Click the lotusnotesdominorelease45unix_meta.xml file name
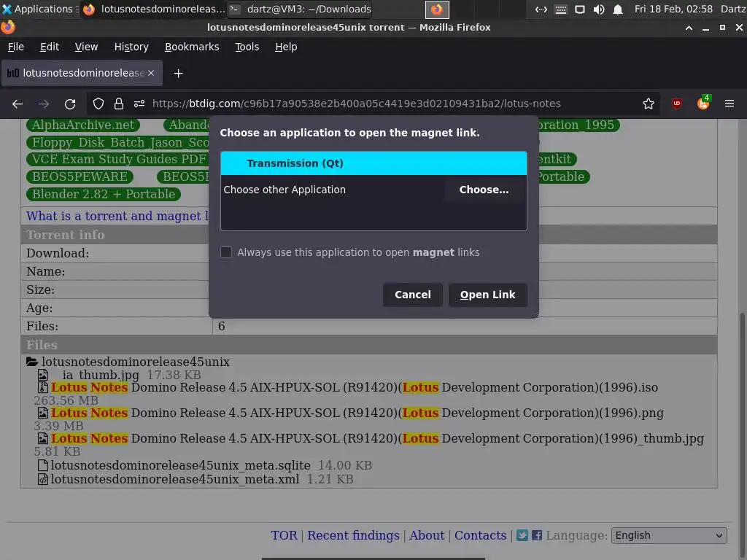The image size is (747, 560). coord(175,479)
